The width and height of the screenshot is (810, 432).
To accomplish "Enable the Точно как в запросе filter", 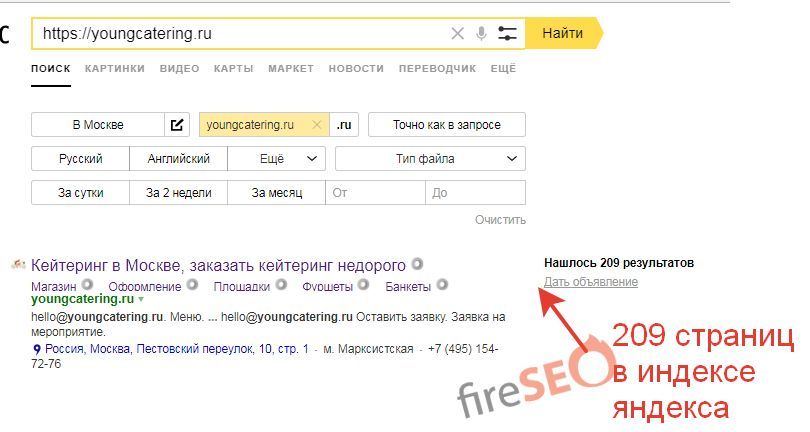I will click(446, 125).
